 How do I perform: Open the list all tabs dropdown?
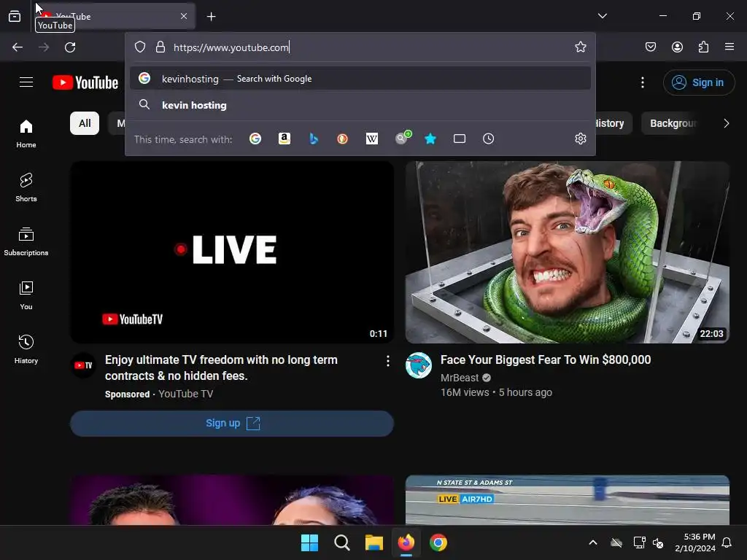tap(602, 16)
